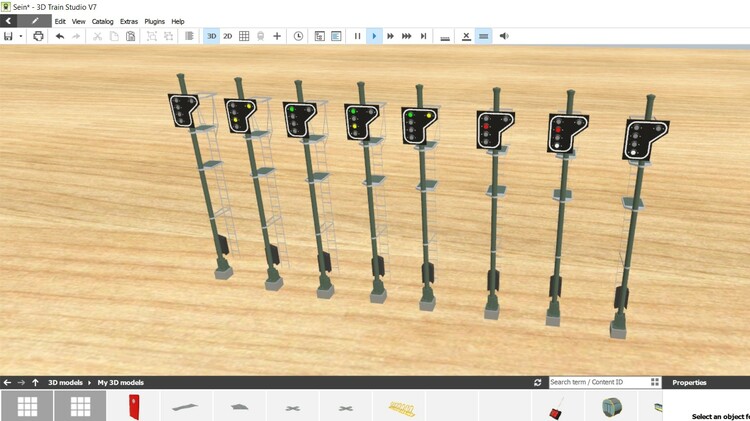Screen dimensions: 750x421
Task: Click the pencil edit mode icon
Action: pos(35,21)
